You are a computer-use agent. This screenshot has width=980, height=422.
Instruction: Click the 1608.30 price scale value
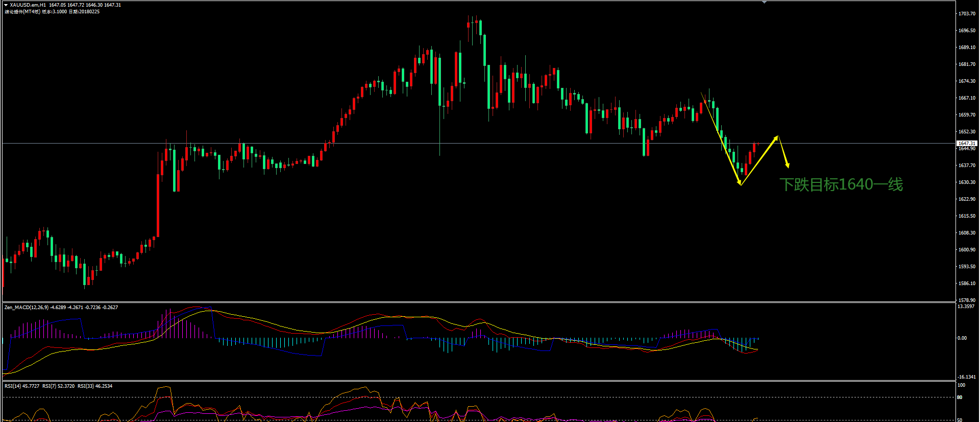[967, 233]
